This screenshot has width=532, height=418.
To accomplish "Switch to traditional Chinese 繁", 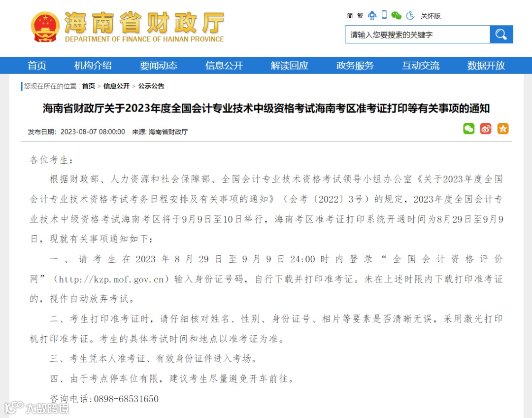I will click(x=360, y=16).
